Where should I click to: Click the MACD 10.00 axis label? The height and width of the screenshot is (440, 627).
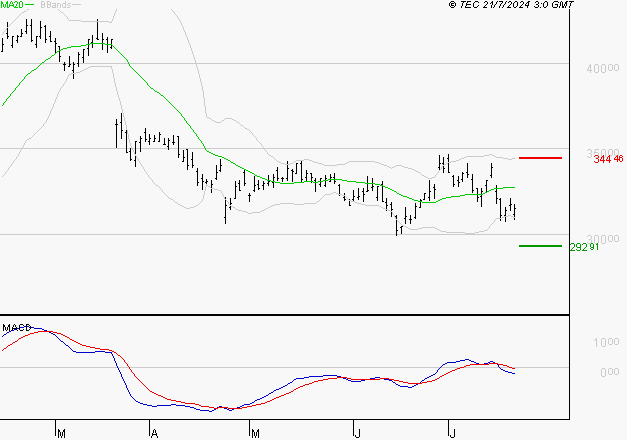(606, 342)
